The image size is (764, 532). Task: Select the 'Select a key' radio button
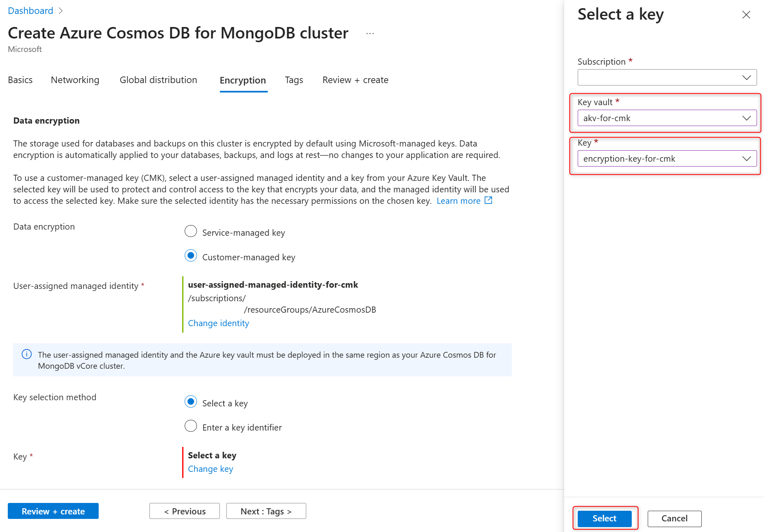point(191,402)
